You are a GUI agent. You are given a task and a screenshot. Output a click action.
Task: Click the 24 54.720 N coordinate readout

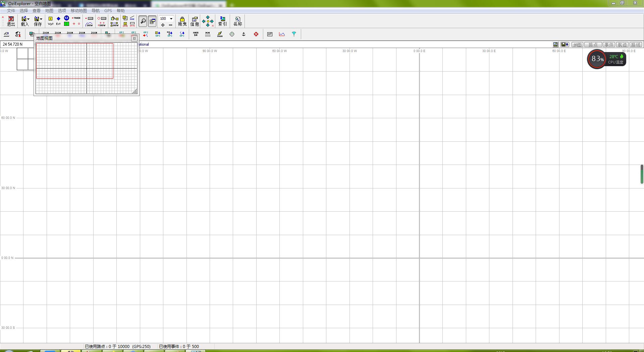(x=12, y=44)
